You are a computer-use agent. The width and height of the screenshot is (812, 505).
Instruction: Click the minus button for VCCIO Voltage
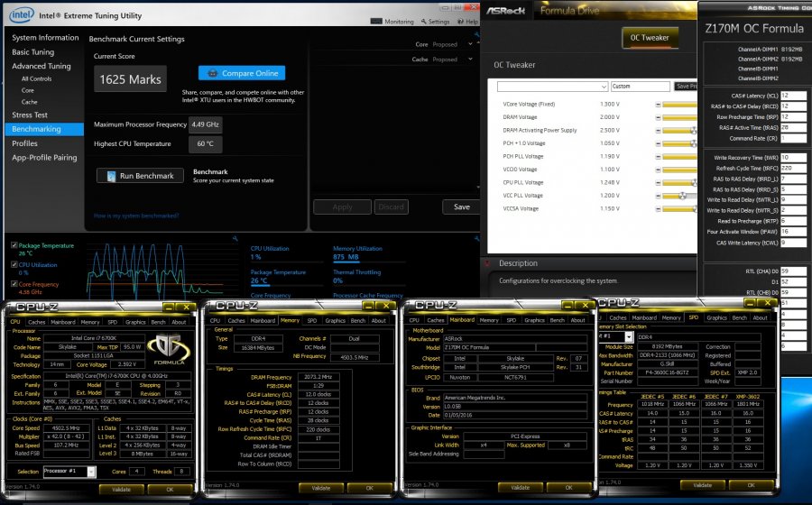pyautogui.click(x=658, y=170)
